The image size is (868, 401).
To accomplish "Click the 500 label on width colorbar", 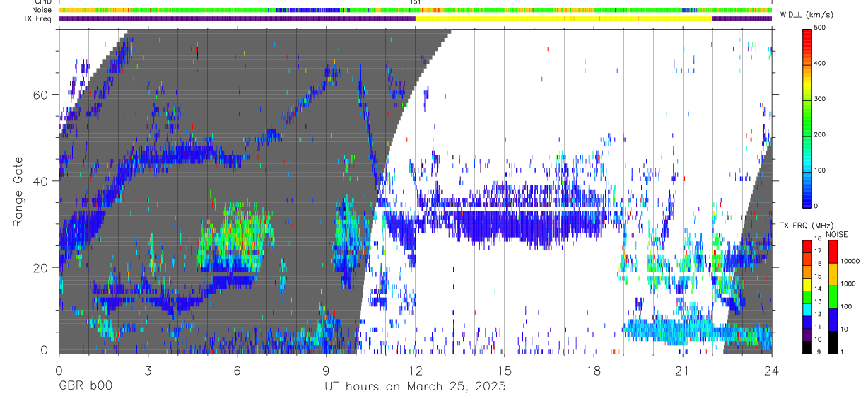I will tap(821, 28).
